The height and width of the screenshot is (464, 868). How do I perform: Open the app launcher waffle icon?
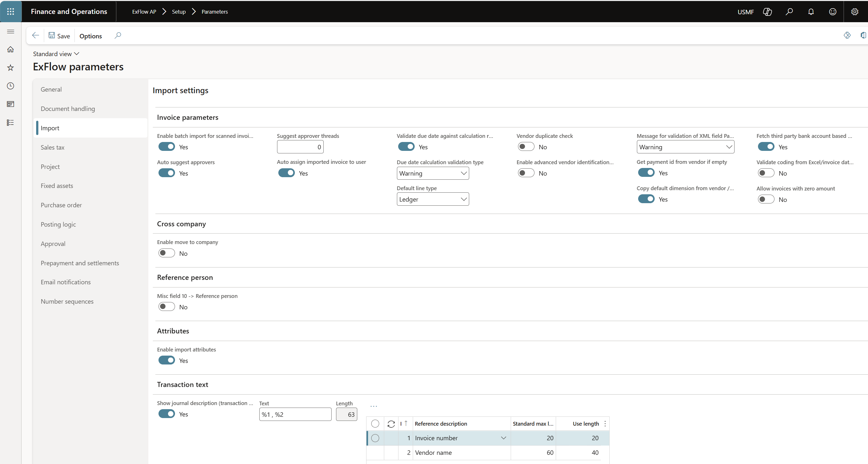point(10,11)
